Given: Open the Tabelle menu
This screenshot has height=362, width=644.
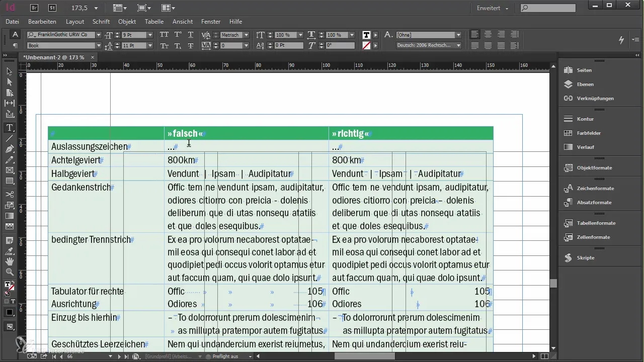Looking at the screenshot, I should click(154, 22).
